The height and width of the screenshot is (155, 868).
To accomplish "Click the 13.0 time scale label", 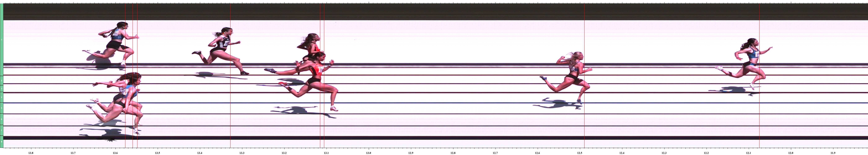I will tap(369, 153).
